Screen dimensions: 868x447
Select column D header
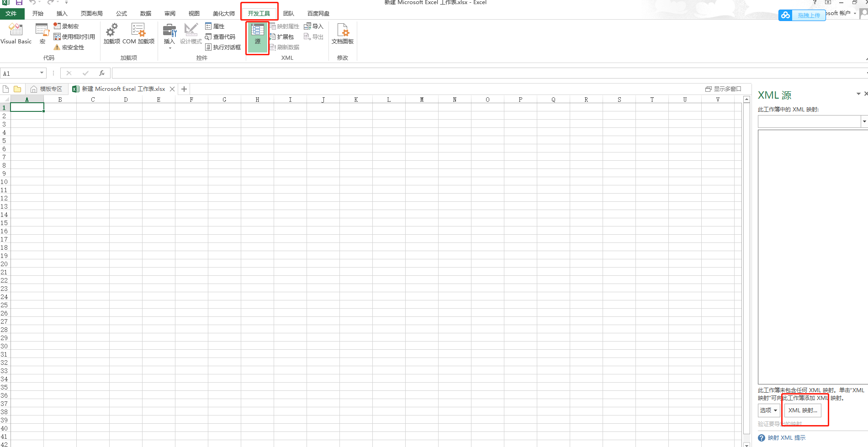126,100
